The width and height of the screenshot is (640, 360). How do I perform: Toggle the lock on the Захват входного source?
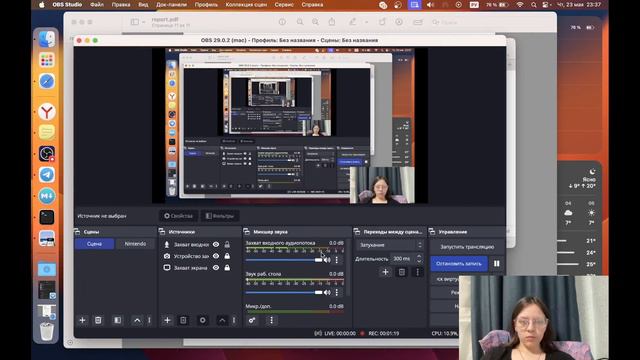[227, 244]
